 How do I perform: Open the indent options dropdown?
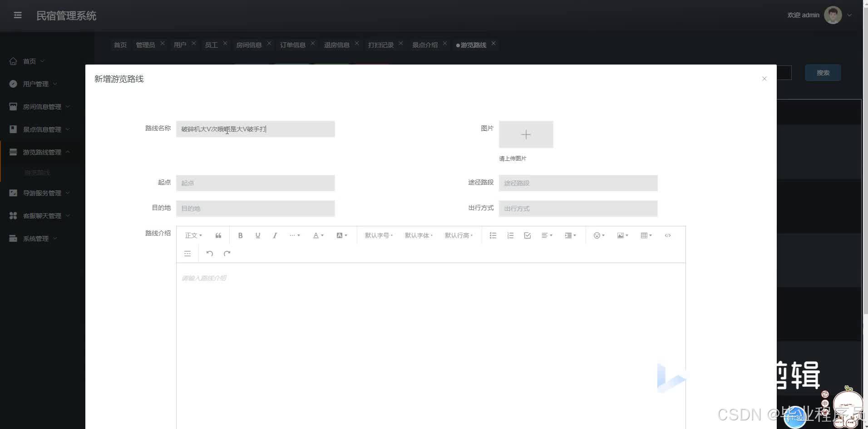point(571,235)
